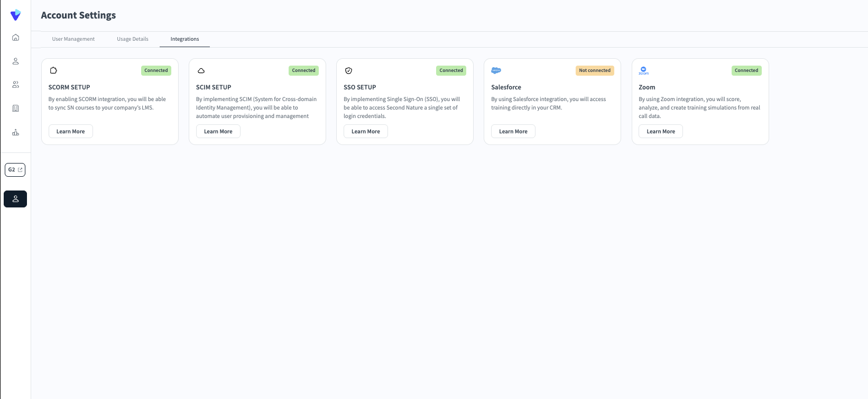Click Learn More on Salesforce card
Viewport: 868px width, 399px height.
pyautogui.click(x=513, y=132)
